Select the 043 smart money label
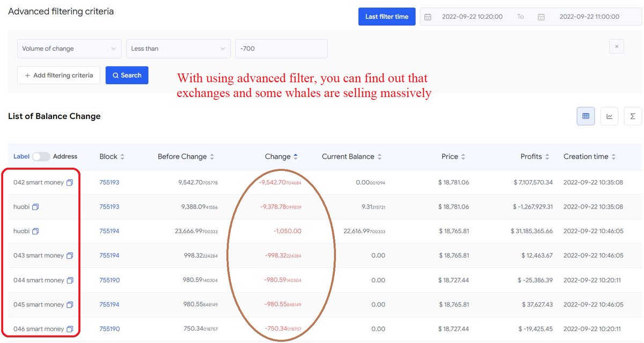This screenshot has height=343, width=644. tap(39, 256)
